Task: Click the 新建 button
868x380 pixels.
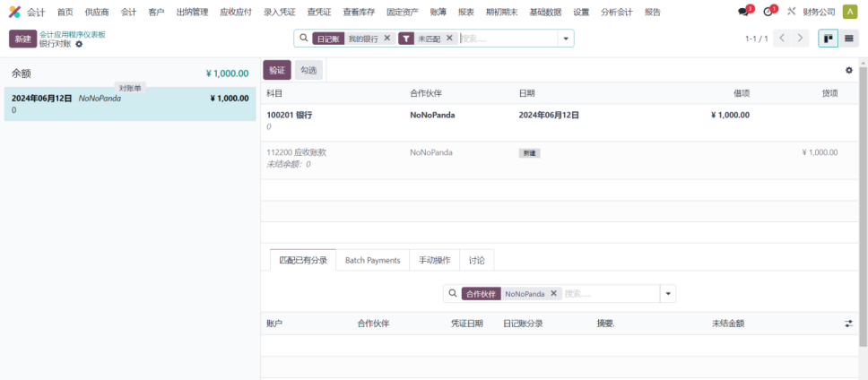Action: (22, 39)
